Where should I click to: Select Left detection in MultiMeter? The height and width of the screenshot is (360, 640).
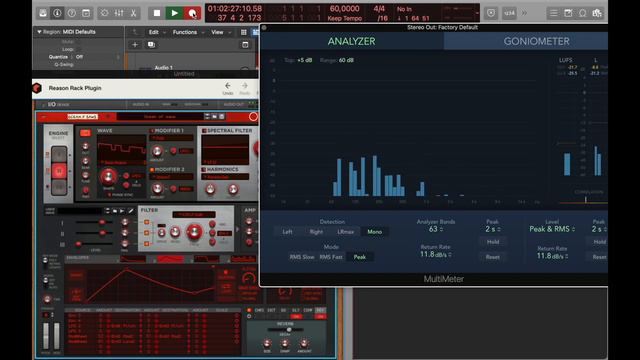point(287,232)
